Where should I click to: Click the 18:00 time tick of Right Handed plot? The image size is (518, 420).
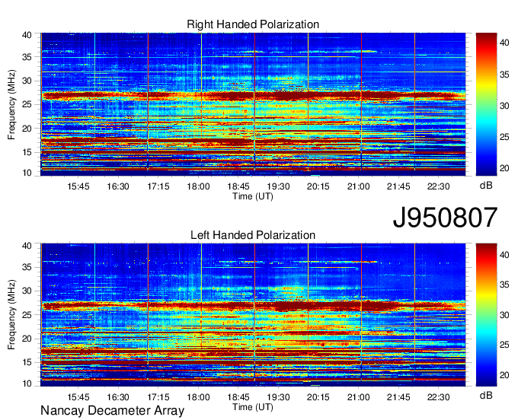click(198, 186)
